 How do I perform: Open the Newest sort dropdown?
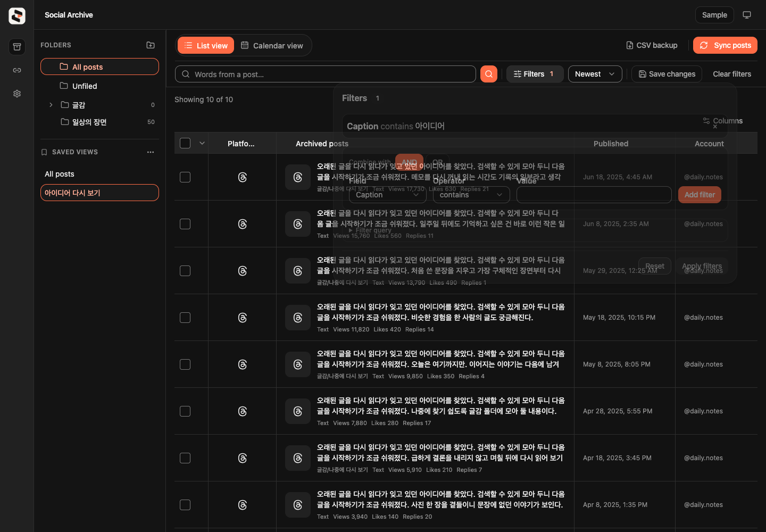point(595,74)
